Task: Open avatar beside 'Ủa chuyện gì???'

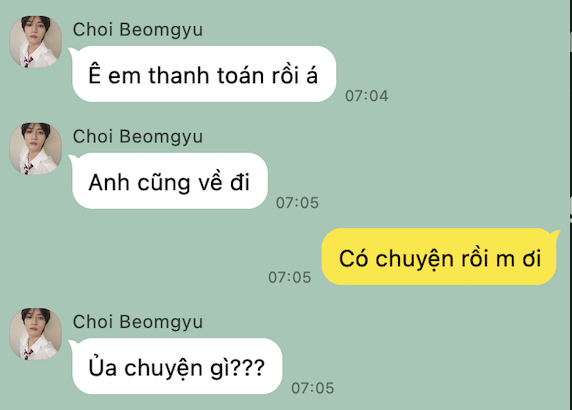Action: (x=35, y=334)
